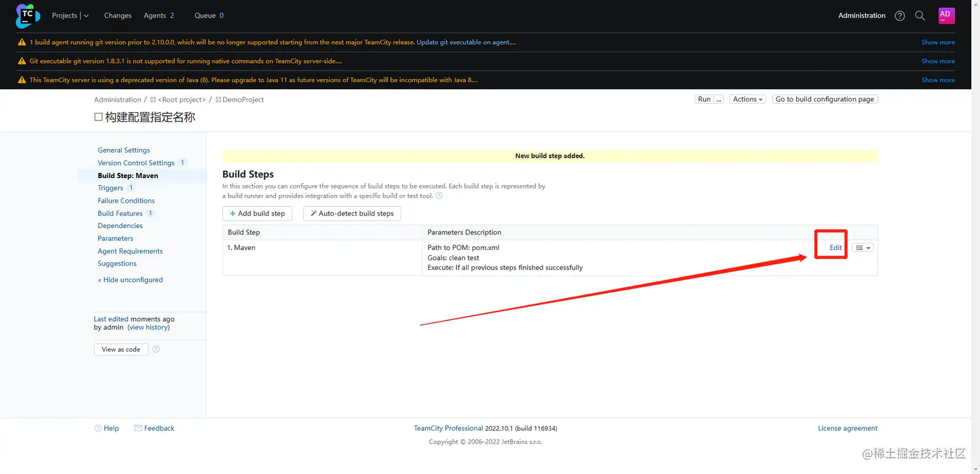The height and width of the screenshot is (474, 980).
Task: Open the search magnifier icon
Action: point(920,16)
